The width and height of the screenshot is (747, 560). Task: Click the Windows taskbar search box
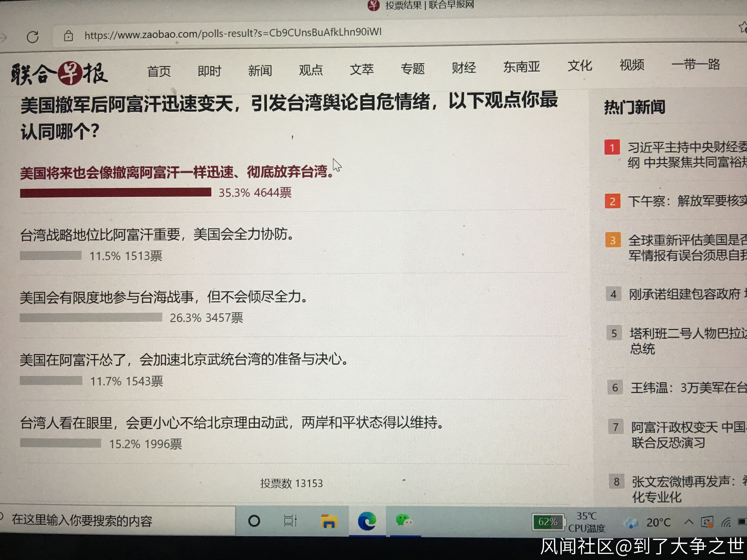118,521
